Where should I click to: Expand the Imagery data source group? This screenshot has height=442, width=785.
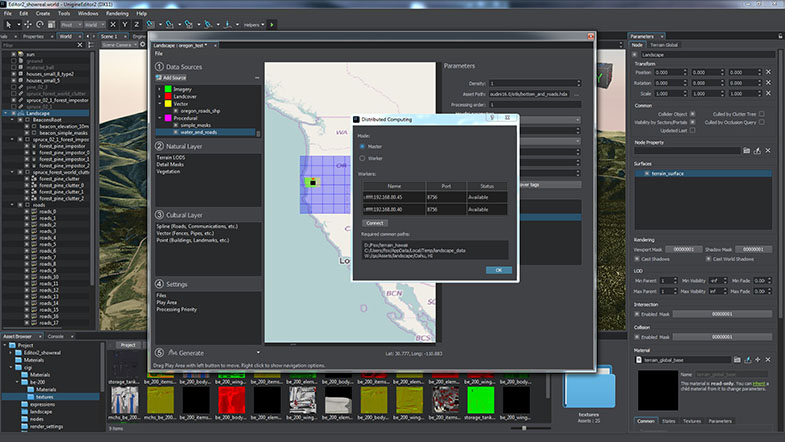point(160,89)
